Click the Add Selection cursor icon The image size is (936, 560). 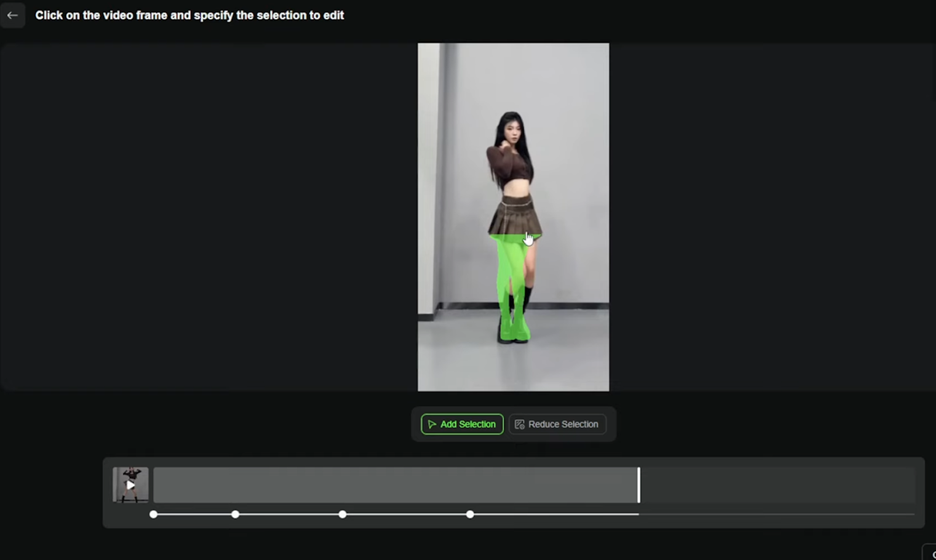coord(432,424)
